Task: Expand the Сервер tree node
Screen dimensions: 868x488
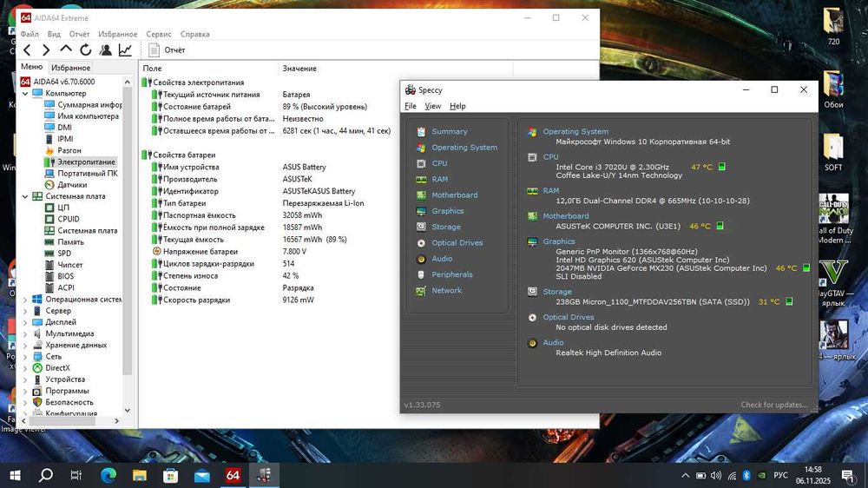Action: (25, 311)
